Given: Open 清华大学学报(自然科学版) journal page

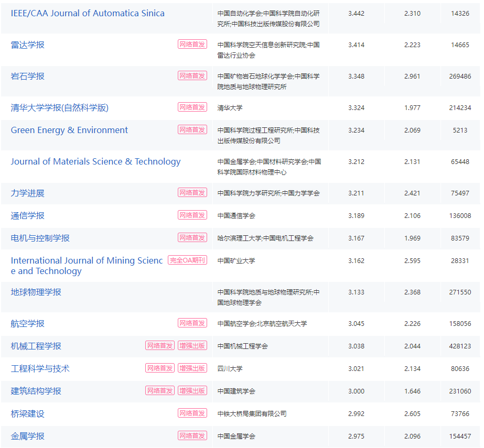Looking at the screenshot, I should (x=60, y=108).
